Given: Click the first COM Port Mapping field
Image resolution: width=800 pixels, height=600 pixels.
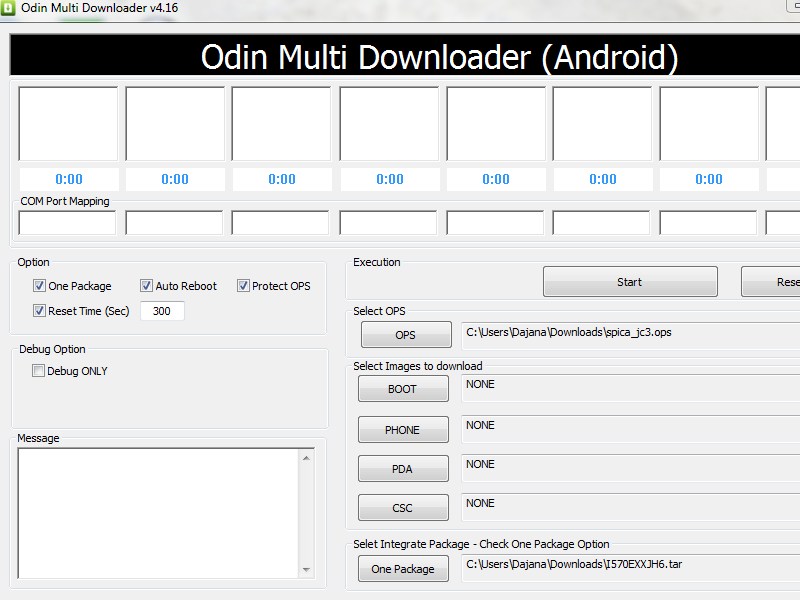Looking at the screenshot, I should point(67,223).
